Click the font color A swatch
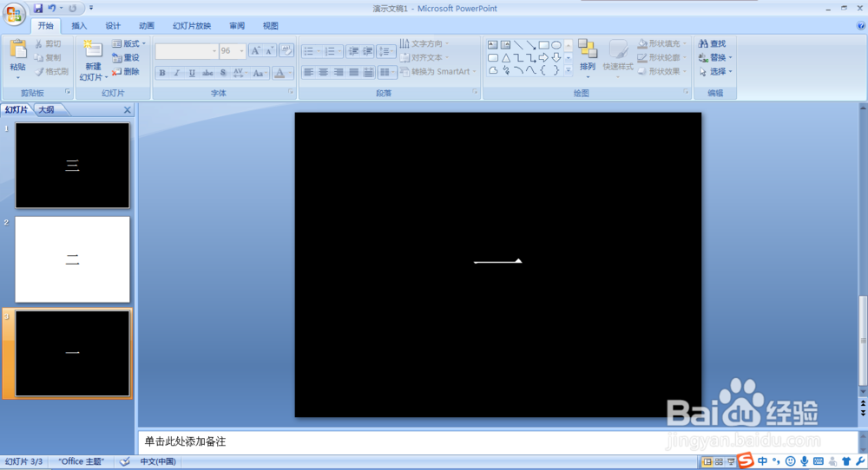The image size is (868, 470). pos(279,73)
